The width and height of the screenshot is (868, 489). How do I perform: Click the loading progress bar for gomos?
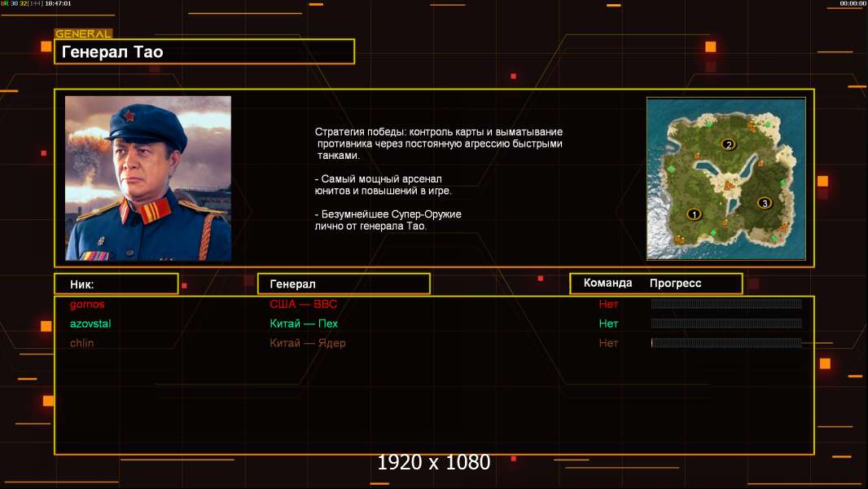(x=726, y=303)
